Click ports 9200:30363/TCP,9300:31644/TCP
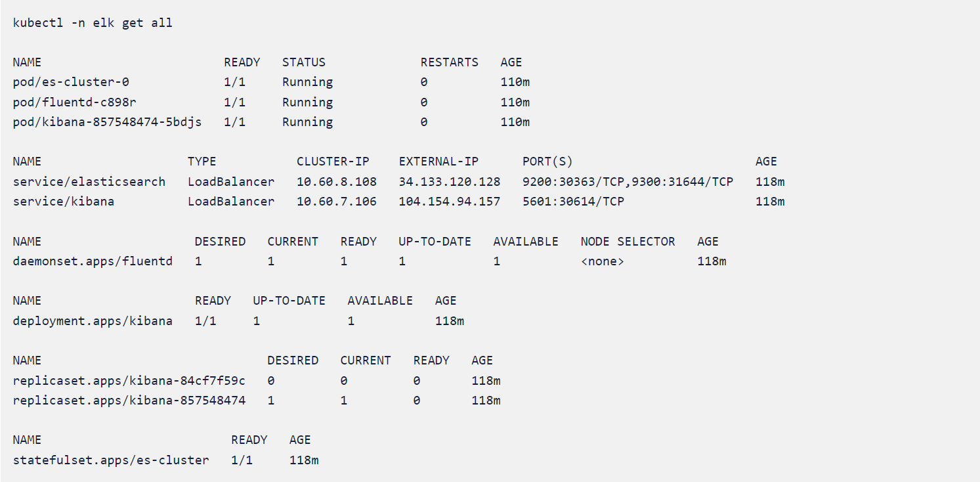 point(628,182)
